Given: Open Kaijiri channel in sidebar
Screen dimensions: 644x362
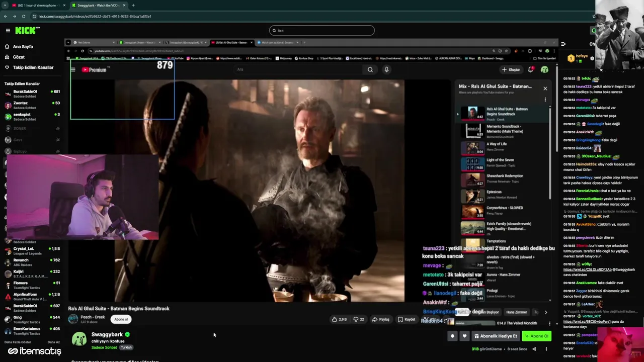Looking at the screenshot, I should pos(32,274).
